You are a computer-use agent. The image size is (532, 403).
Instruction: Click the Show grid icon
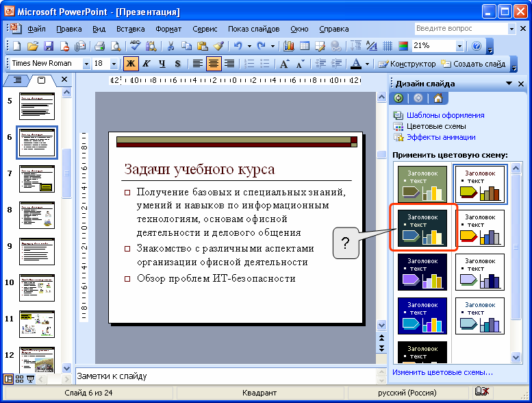[x=388, y=46]
